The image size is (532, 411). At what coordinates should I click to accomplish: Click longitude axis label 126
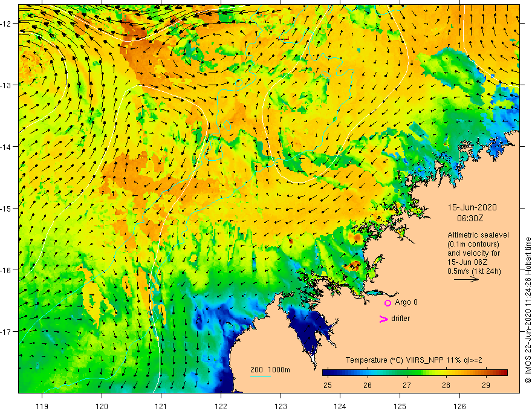coord(459,406)
